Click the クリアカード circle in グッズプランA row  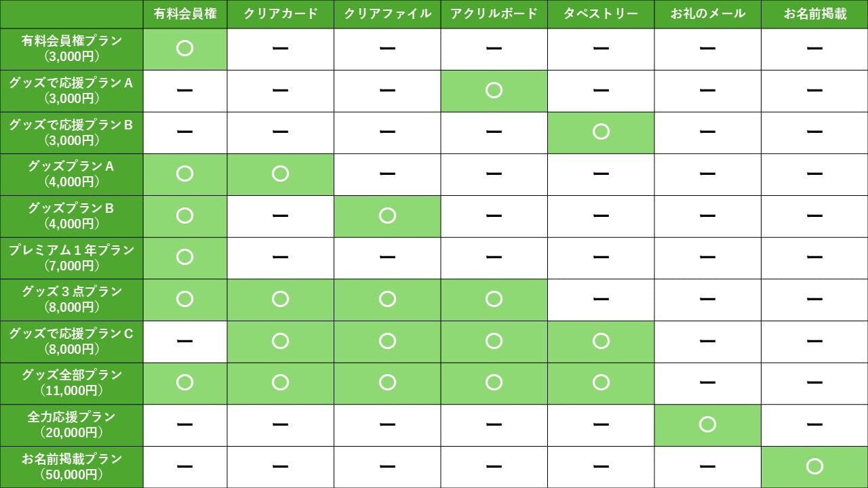[280, 174]
